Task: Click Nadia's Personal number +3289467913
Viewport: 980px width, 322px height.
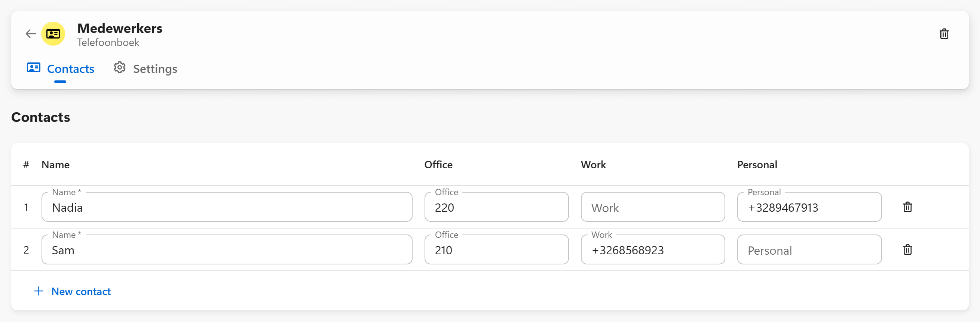Action: click(809, 208)
